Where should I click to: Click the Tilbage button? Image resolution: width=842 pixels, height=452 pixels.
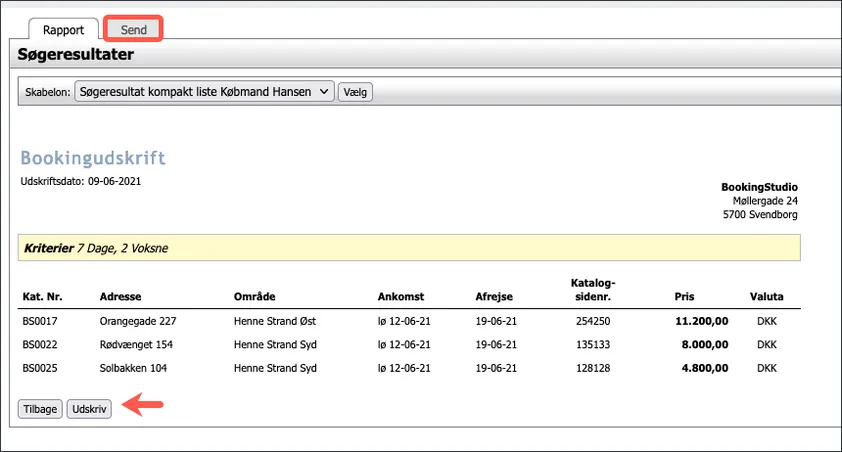(40, 409)
